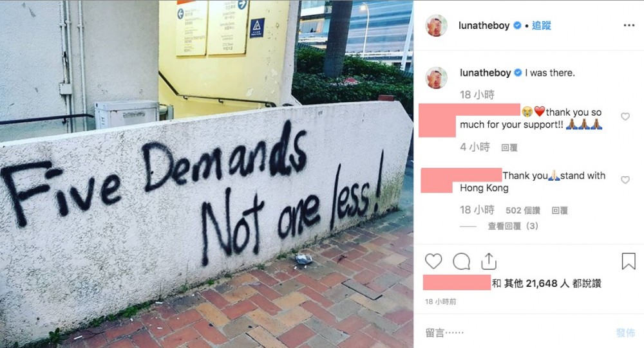Open the lunatheboy username in the header
The width and height of the screenshot is (644, 348).
[x=484, y=26]
